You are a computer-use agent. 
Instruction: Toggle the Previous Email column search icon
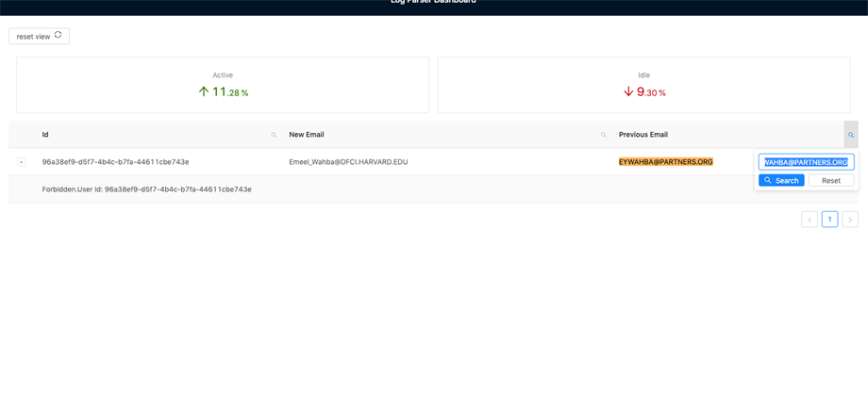851,135
